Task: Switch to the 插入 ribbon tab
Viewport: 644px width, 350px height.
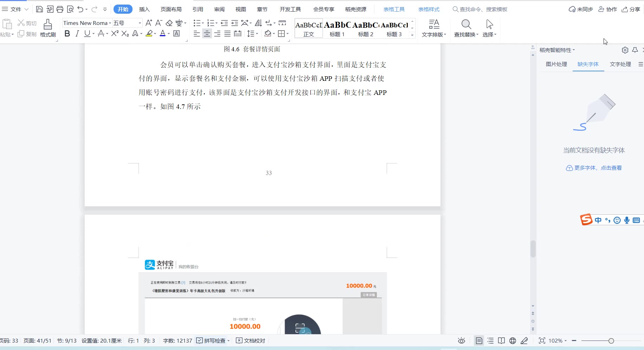Action: (144, 9)
